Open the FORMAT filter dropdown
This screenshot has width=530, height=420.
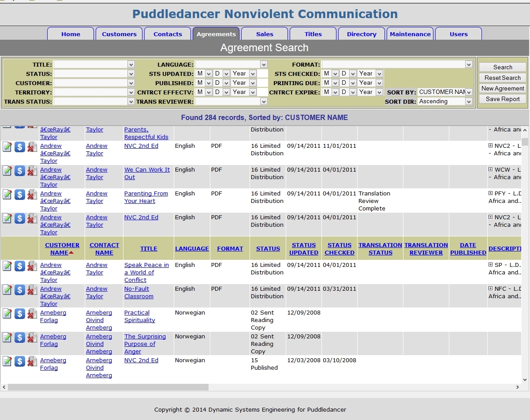click(397, 64)
